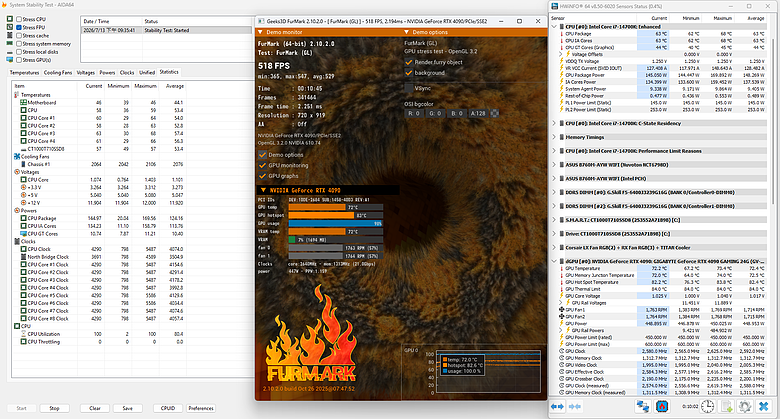
Task: Click GPU Clock gauge icon in HWiNFO
Action: click(x=562, y=351)
